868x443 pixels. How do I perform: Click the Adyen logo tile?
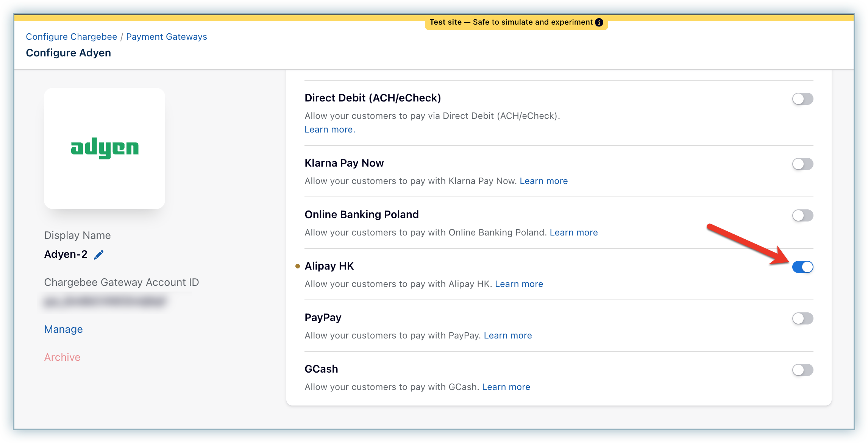[105, 148]
